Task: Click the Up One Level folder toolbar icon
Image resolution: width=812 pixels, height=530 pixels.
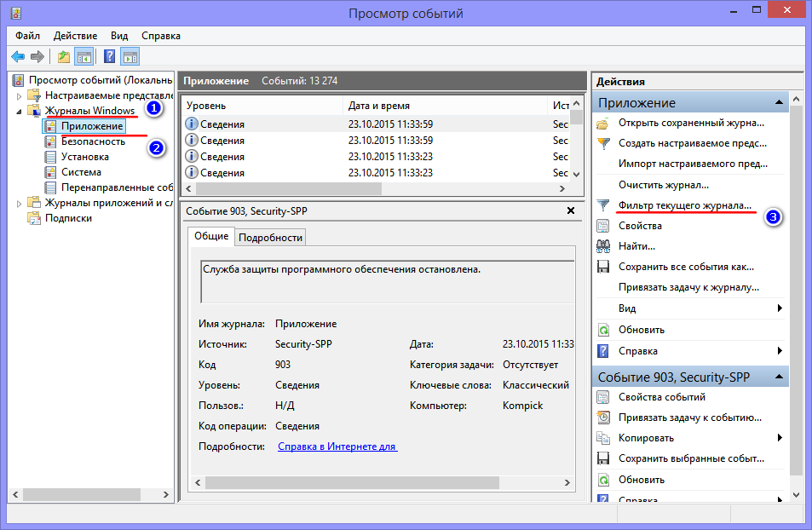Action: (x=64, y=56)
